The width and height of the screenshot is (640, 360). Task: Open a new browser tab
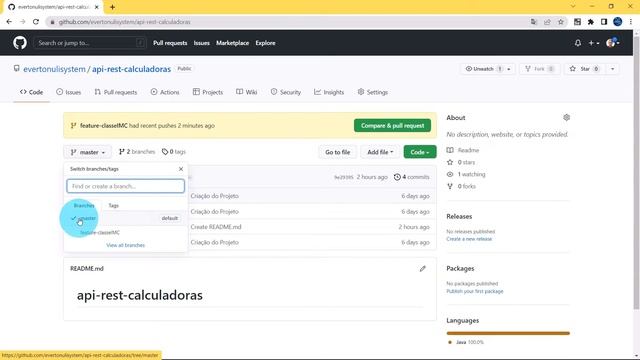click(x=112, y=7)
